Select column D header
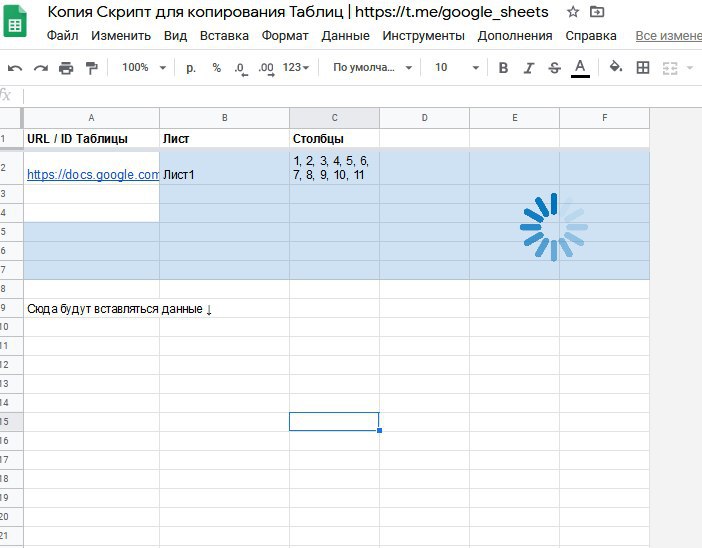702x548 pixels. (424, 118)
